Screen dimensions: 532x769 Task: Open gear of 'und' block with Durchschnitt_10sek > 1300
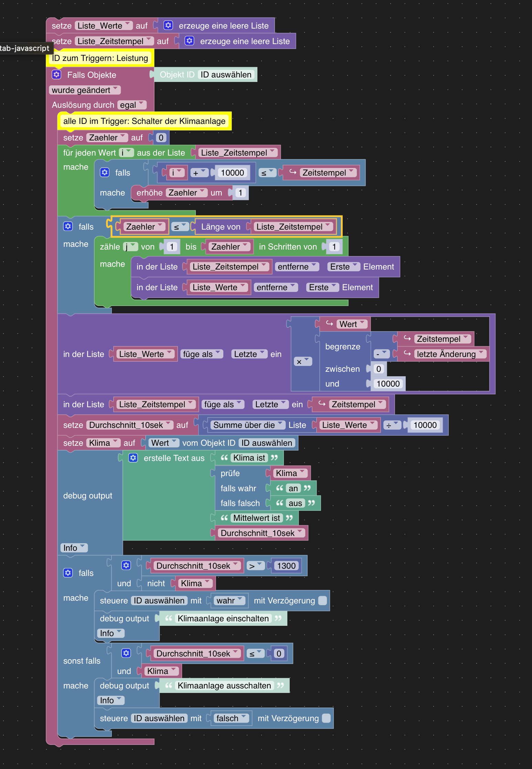pos(126,565)
